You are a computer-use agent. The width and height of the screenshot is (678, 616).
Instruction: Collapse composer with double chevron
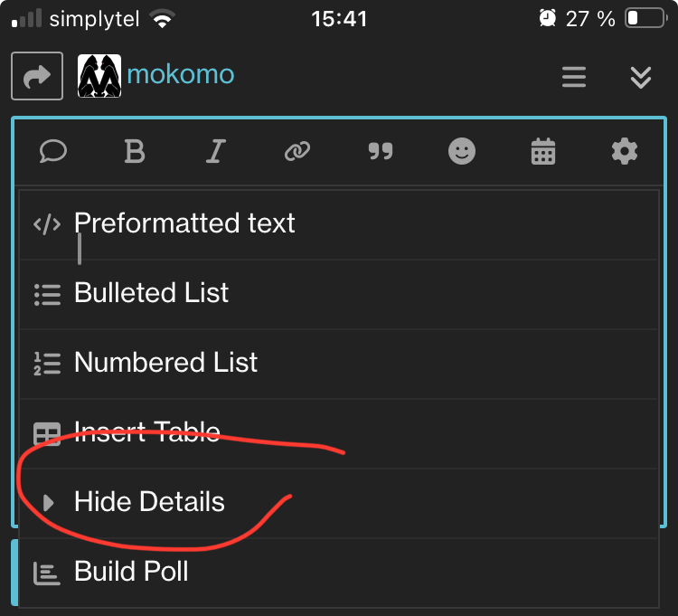(640, 77)
